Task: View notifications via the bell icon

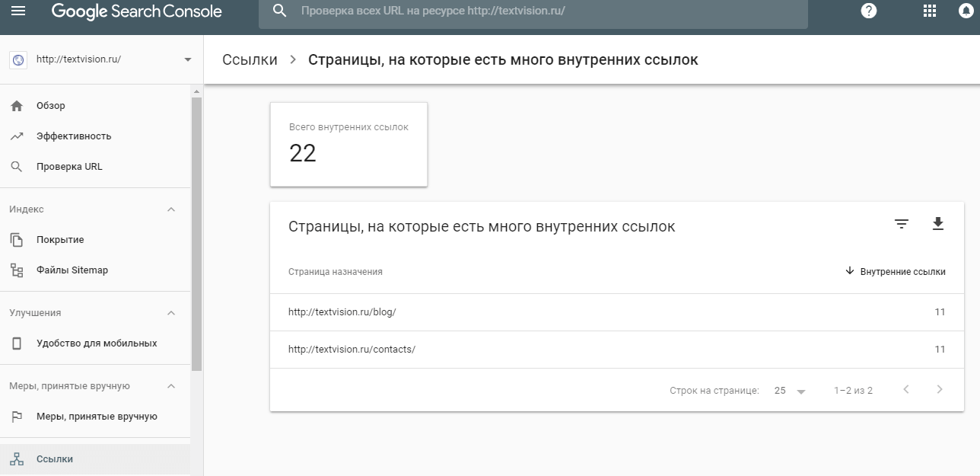Action: click(x=965, y=11)
